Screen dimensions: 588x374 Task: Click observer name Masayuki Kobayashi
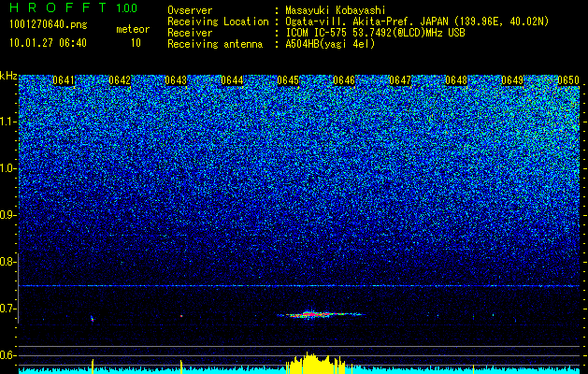(336, 10)
